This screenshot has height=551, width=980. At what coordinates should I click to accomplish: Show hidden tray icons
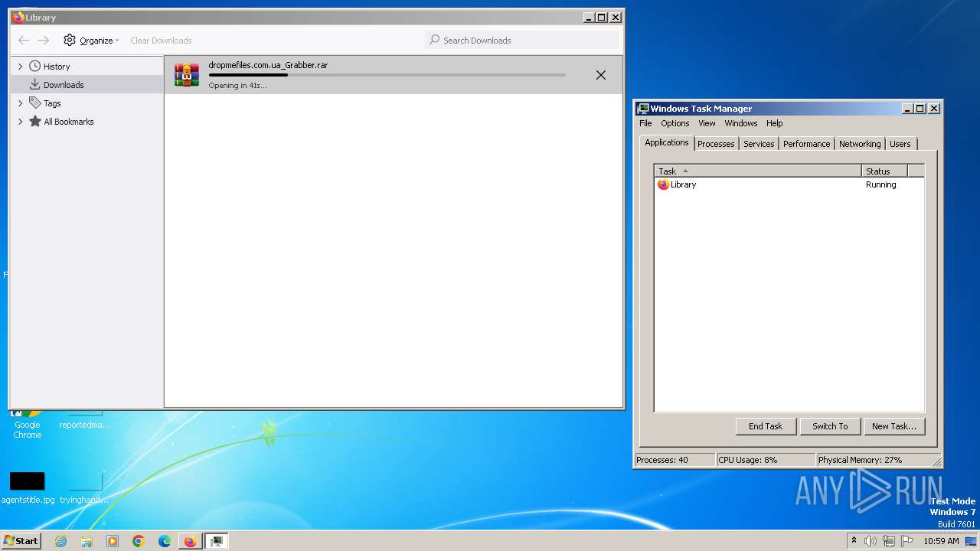tap(854, 541)
